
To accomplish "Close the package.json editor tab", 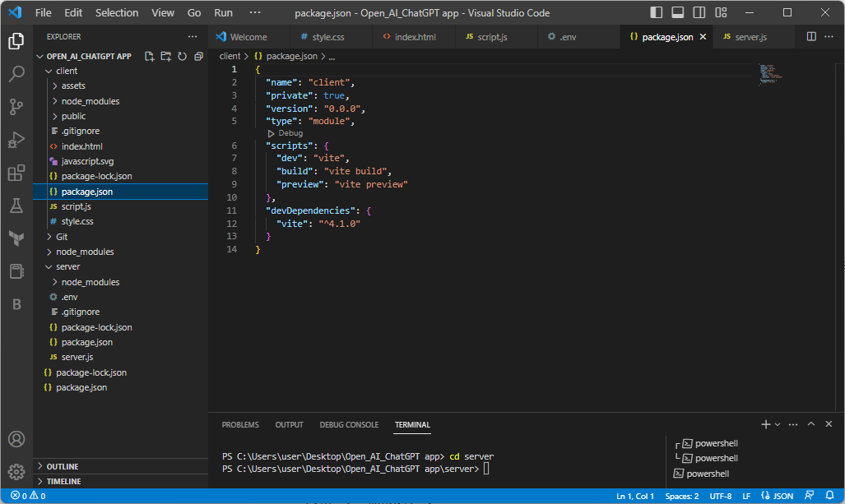I will point(703,37).
